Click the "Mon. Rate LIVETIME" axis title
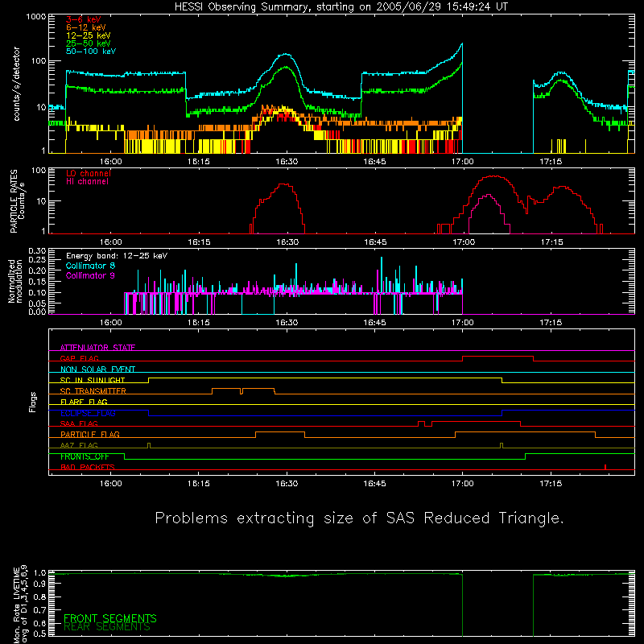Viewport: 644px width, 644px height. coord(16,605)
